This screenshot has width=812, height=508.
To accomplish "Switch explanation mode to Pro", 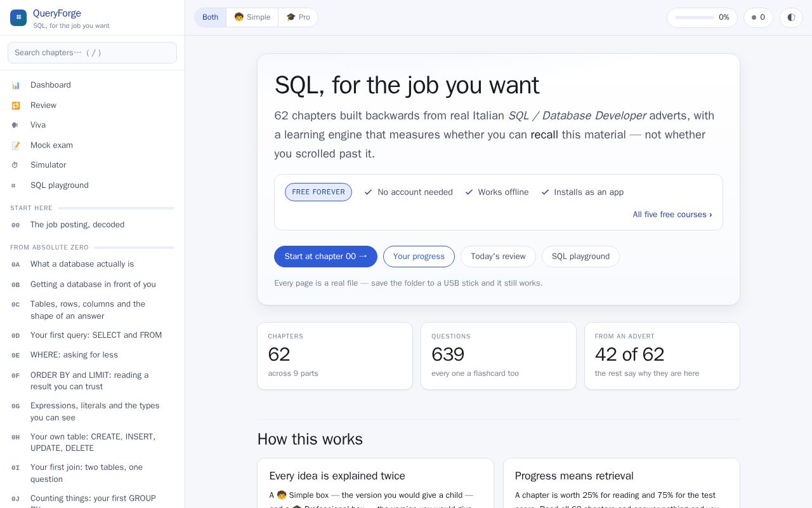I will 298,17.
